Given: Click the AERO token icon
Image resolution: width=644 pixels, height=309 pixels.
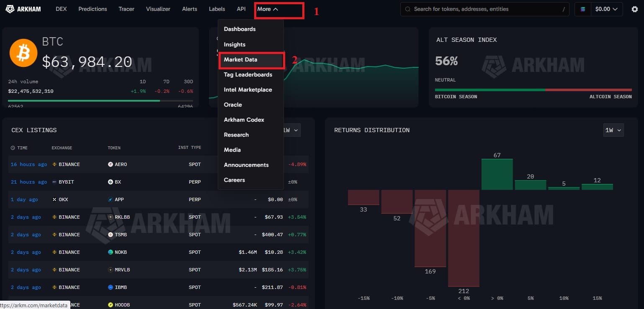Looking at the screenshot, I should (111, 164).
